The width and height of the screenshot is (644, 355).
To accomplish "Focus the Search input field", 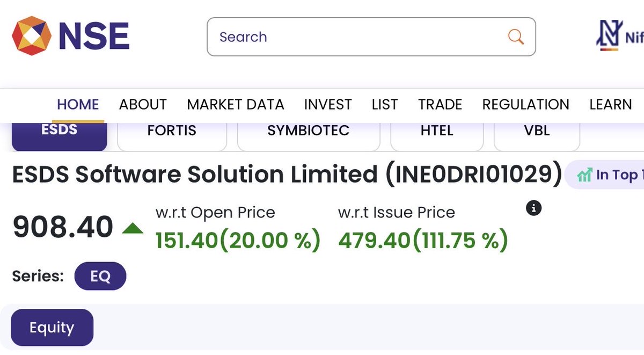I will (371, 37).
